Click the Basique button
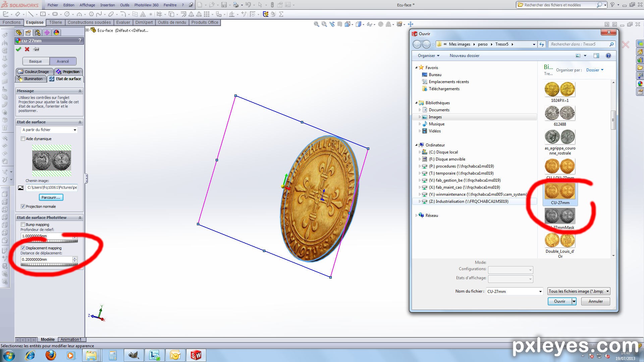Viewport: 644px width, 362px height. click(36, 61)
